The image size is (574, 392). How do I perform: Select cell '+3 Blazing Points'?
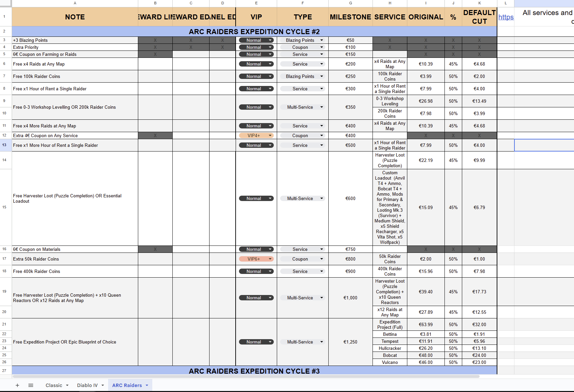click(75, 40)
